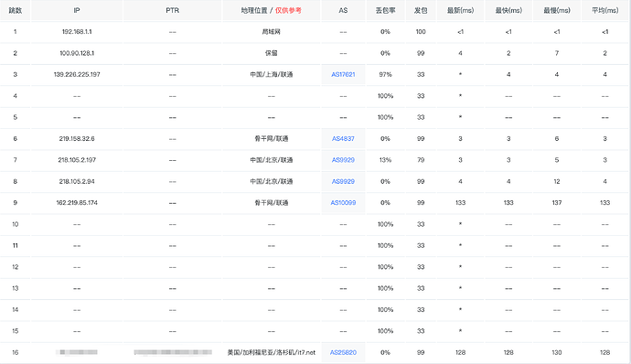Image resolution: width=631 pixels, height=364 pixels.
Task: Click the 最快(ms) column header
Action: coord(508,10)
